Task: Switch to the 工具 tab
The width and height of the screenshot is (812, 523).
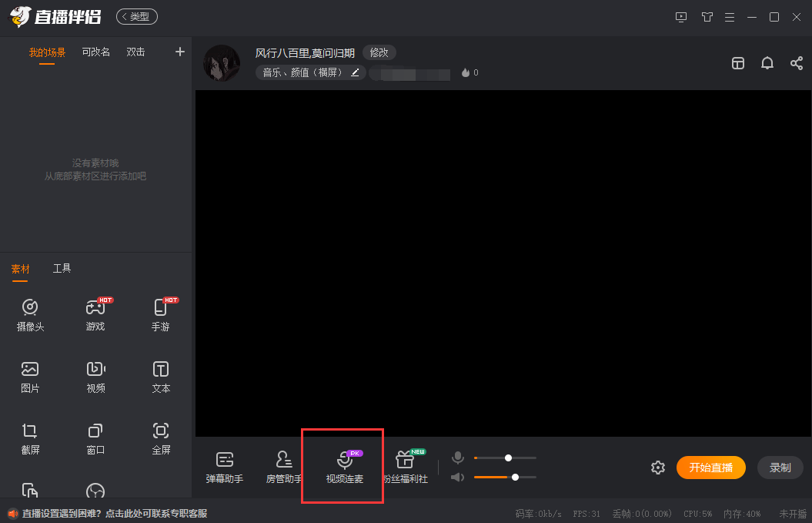Action: (62, 268)
